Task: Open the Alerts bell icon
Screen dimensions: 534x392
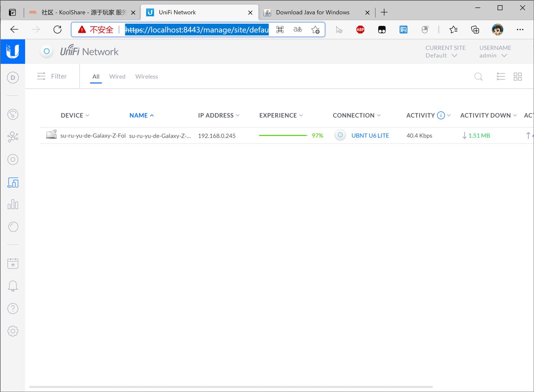Action: (x=13, y=286)
